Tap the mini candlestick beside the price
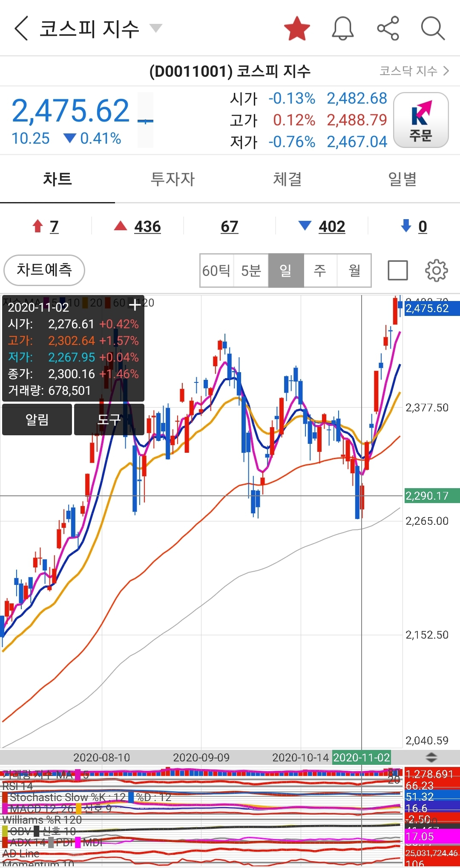The width and height of the screenshot is (460, 868). click(x=145, y=120)
